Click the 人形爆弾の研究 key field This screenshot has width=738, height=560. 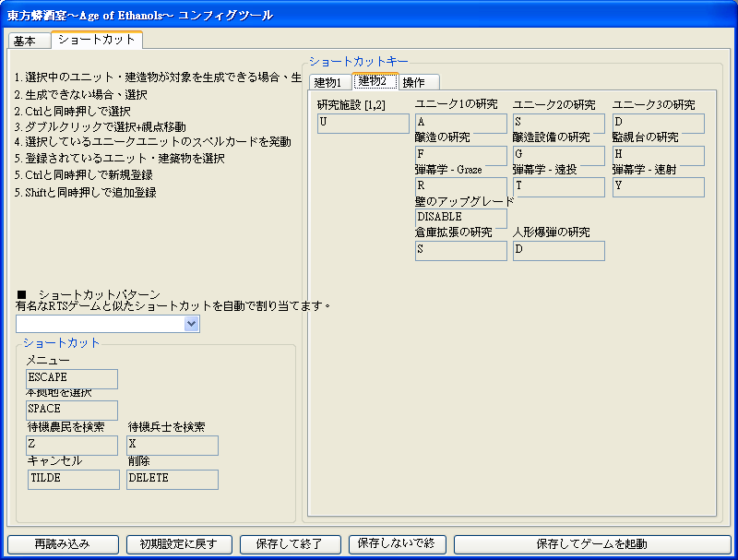[559, 251]
